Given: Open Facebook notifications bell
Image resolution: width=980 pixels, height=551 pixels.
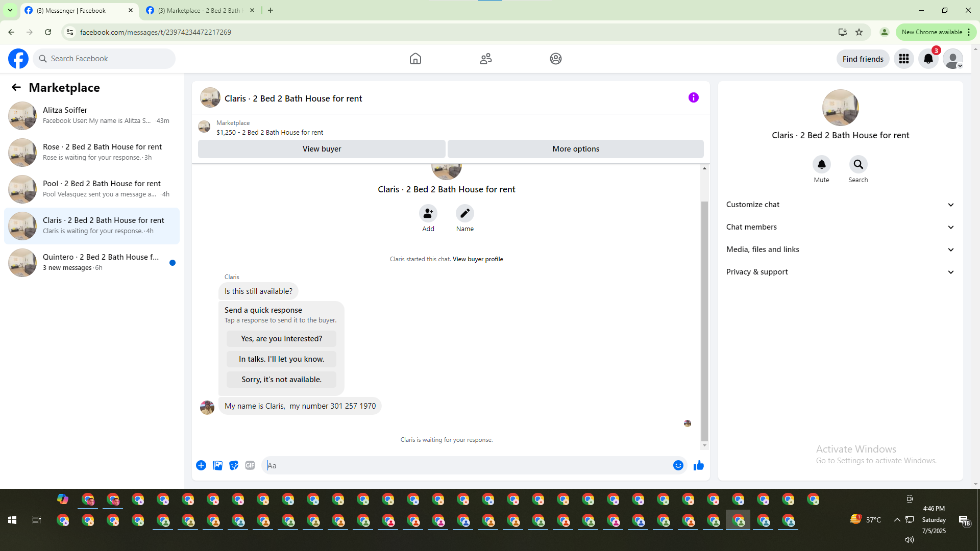Looking at the screenshot, I should [x=928, y=59].
